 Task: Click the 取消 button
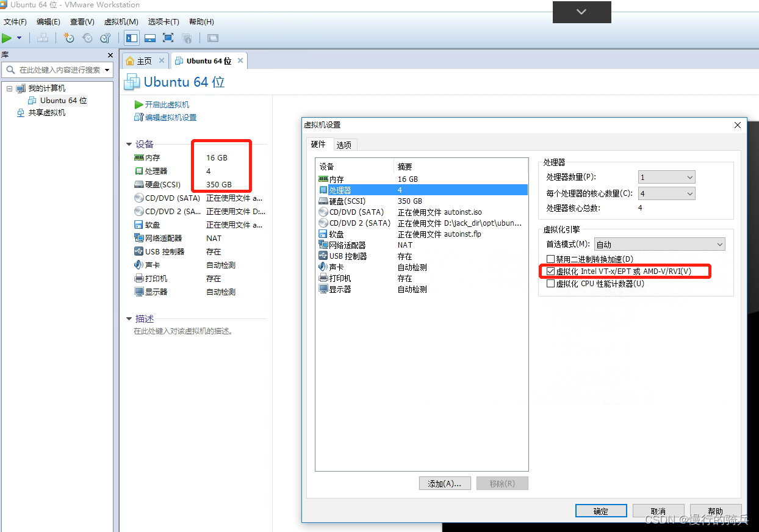tap(658, 511)
